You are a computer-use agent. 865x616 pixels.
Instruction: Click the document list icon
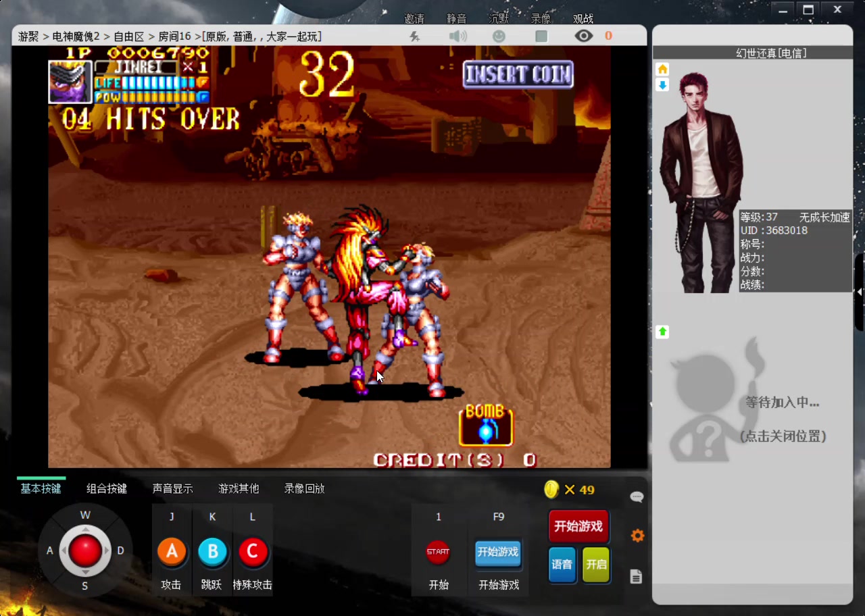point(636,576)
